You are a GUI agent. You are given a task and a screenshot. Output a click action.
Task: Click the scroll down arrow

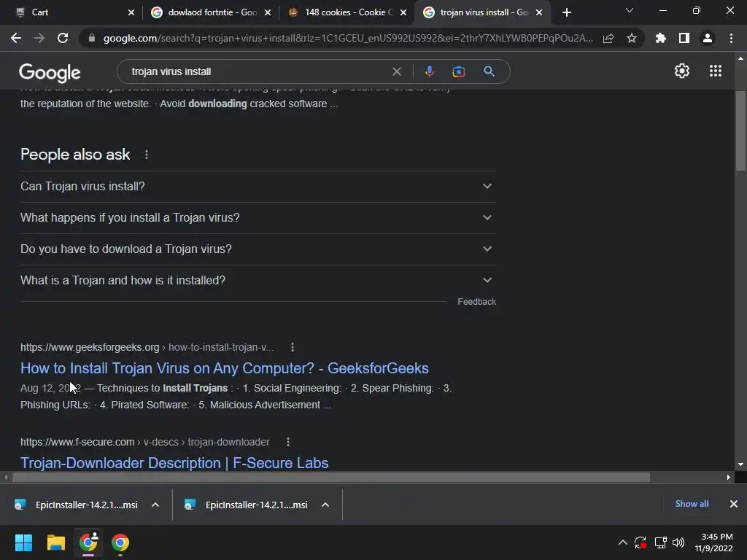pyautogui.click(x=740, y=464)
